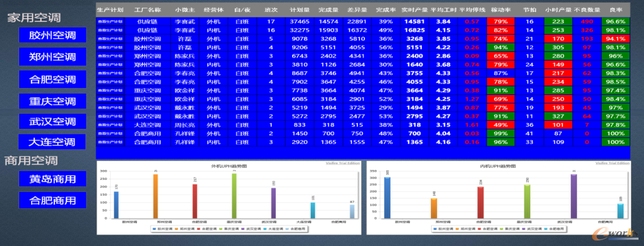
Task: Click the 经营体 column header
Action: click(213, 9)
